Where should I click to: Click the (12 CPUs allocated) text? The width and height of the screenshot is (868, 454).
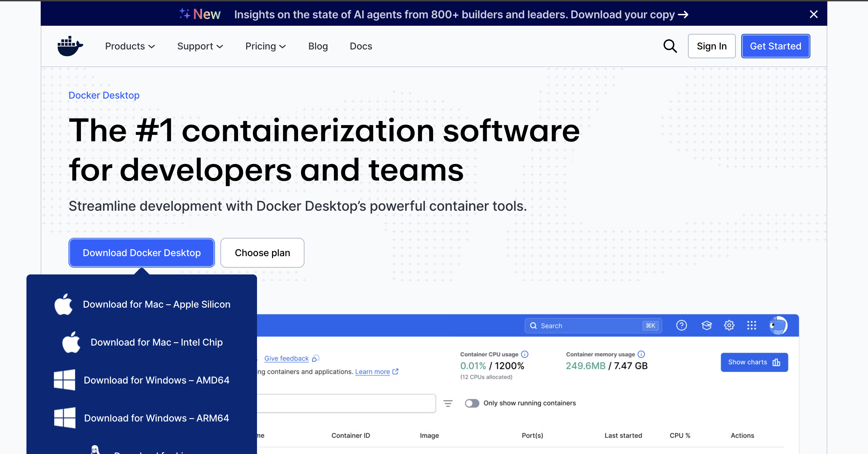pos(486,377)
